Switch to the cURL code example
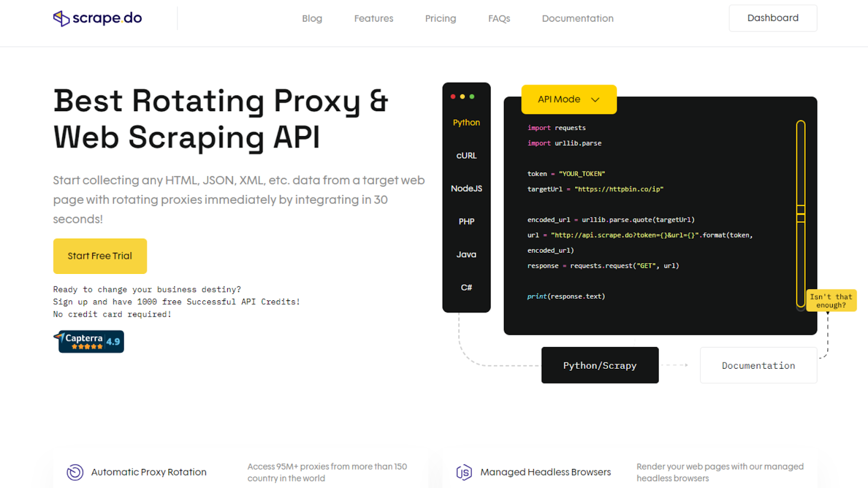 tap(466, 156)
